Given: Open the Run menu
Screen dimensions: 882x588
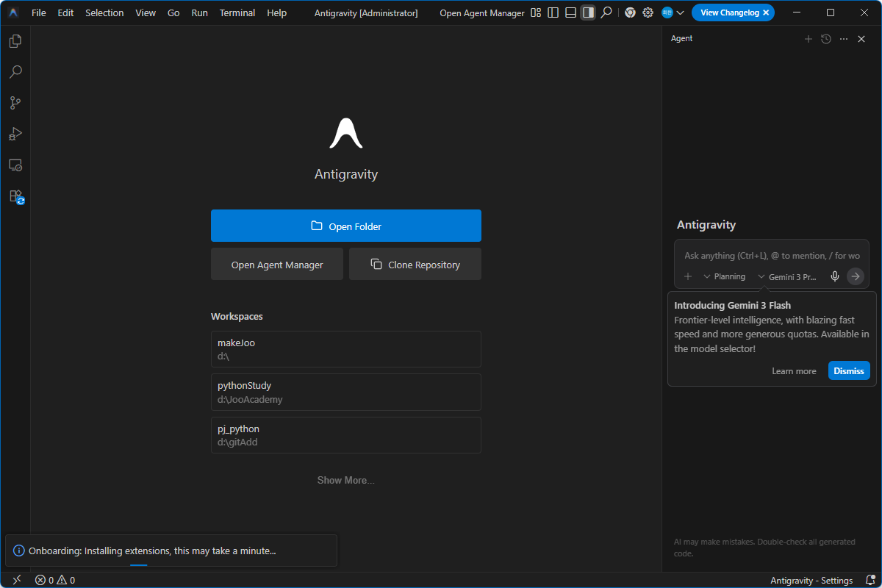Looking at the screenshot, I should tap(199, 12).
